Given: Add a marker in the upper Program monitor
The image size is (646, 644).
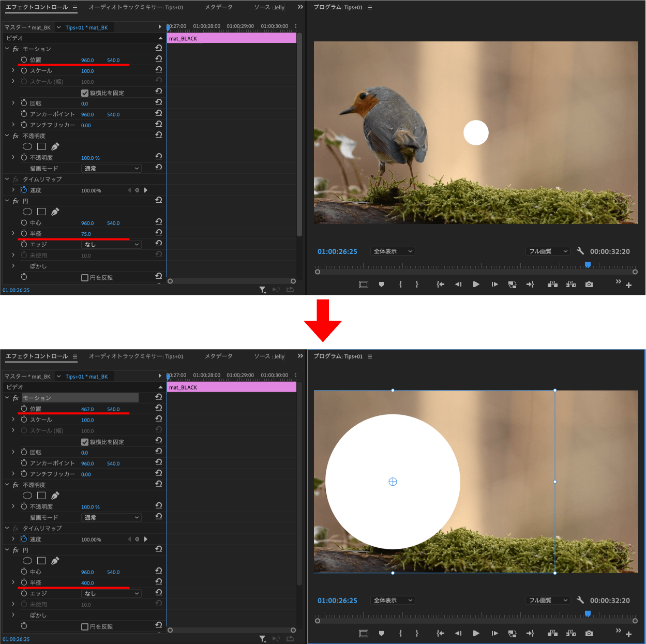Looking at the screenshot, I should (381, 284).
